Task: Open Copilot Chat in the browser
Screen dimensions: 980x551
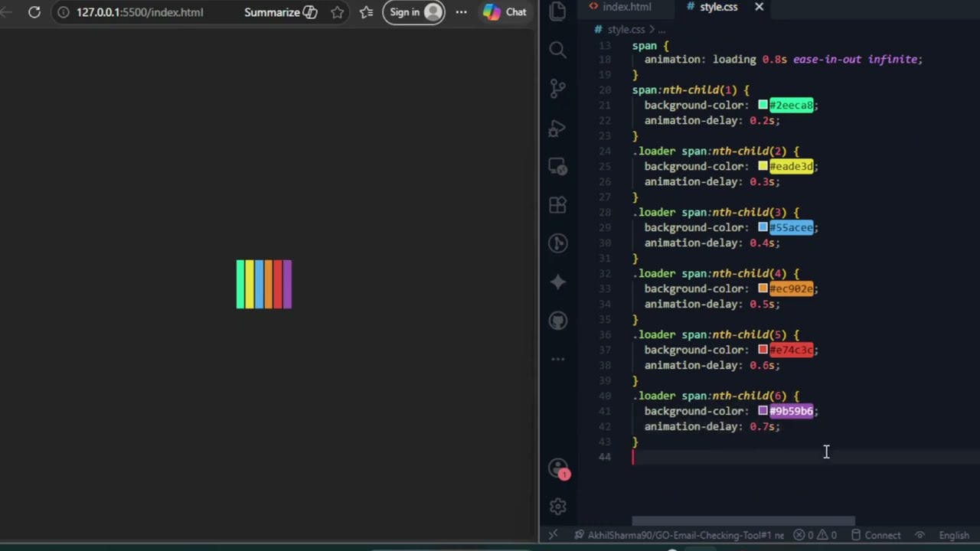Action: (x=505, y=12)
